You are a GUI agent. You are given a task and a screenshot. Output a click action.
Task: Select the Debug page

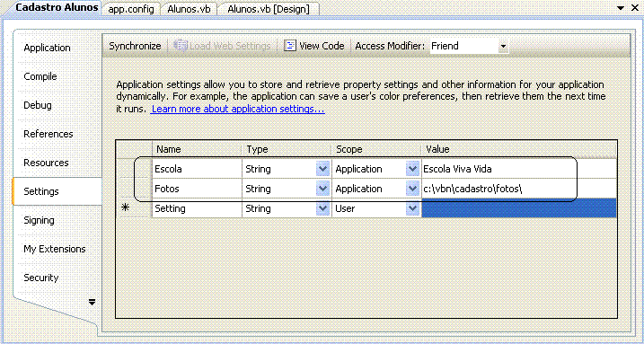[38, 105]
